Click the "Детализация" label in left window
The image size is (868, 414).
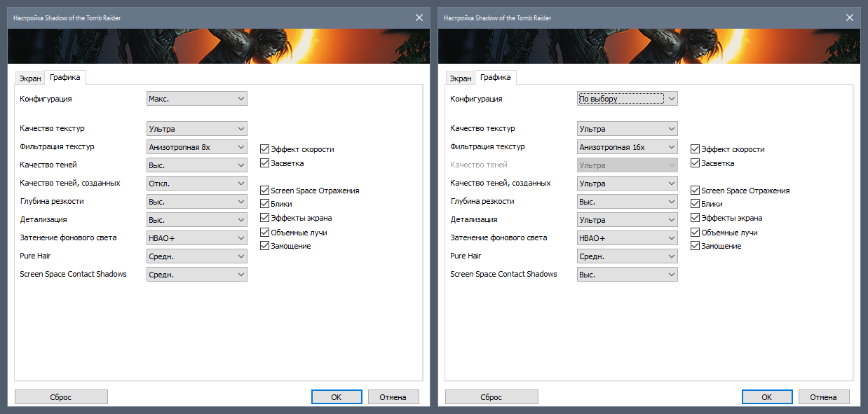pos(43,220)
